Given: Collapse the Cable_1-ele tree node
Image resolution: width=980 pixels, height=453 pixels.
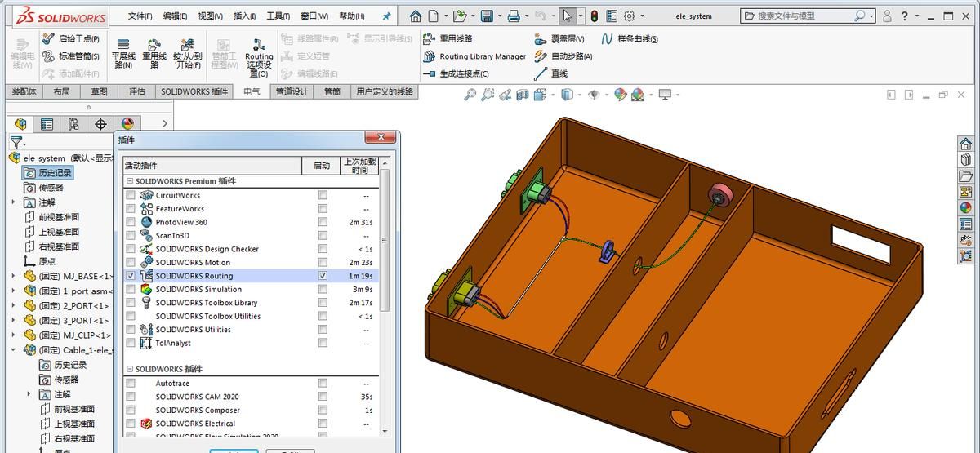Looking at the screenshot, I should tap(13, 349).
